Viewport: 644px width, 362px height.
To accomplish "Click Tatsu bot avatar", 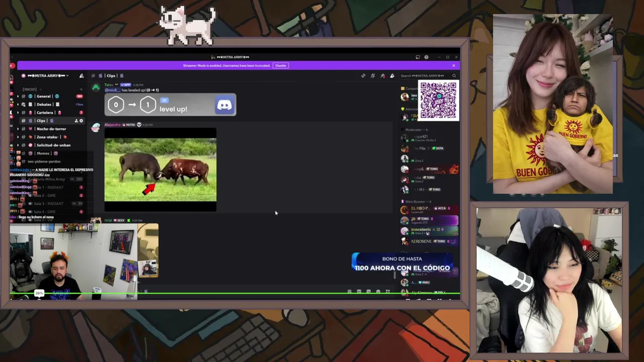I will (96, 86).
